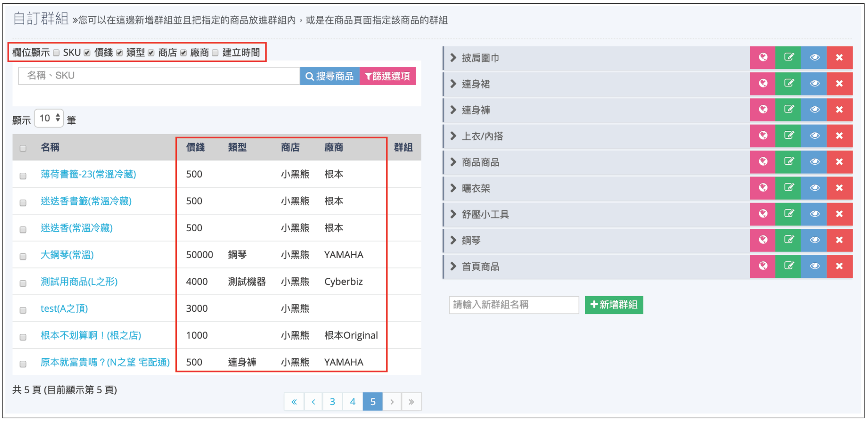Expand the 連身裙 group
Screen dimensions: 868x421
point(454,84)
